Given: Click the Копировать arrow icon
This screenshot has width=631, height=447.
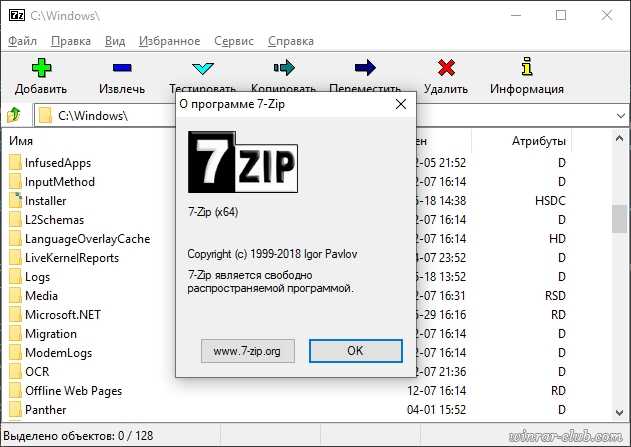Looking at the screenshot, I should 284,68.
